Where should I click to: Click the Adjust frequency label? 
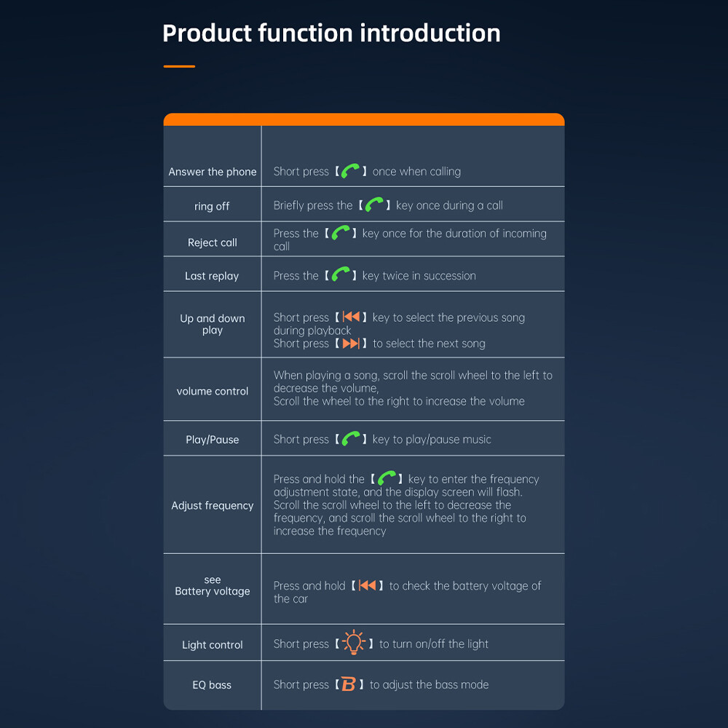(213, 505)
